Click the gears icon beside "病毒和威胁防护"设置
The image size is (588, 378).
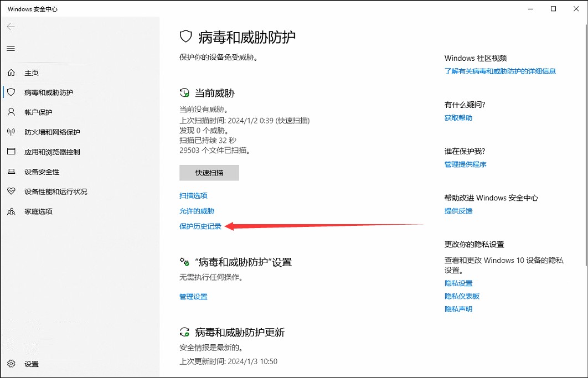[184, 261]
